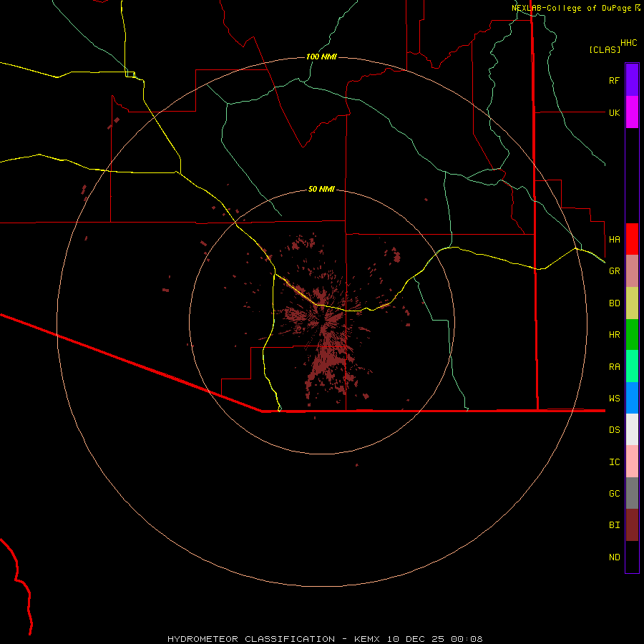This screenshot has height=644, width=644.
Task: Click the BI legend label
Action: coord(614,525)
